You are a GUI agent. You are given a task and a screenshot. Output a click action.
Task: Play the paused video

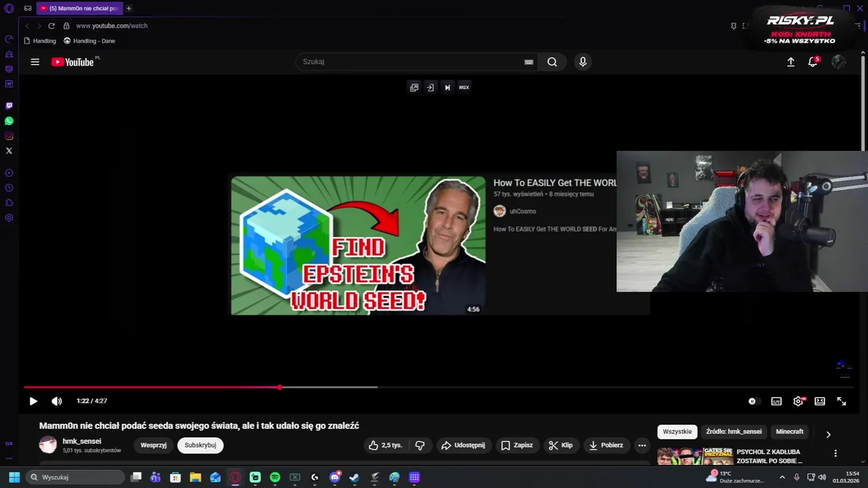tap(33, 401)
